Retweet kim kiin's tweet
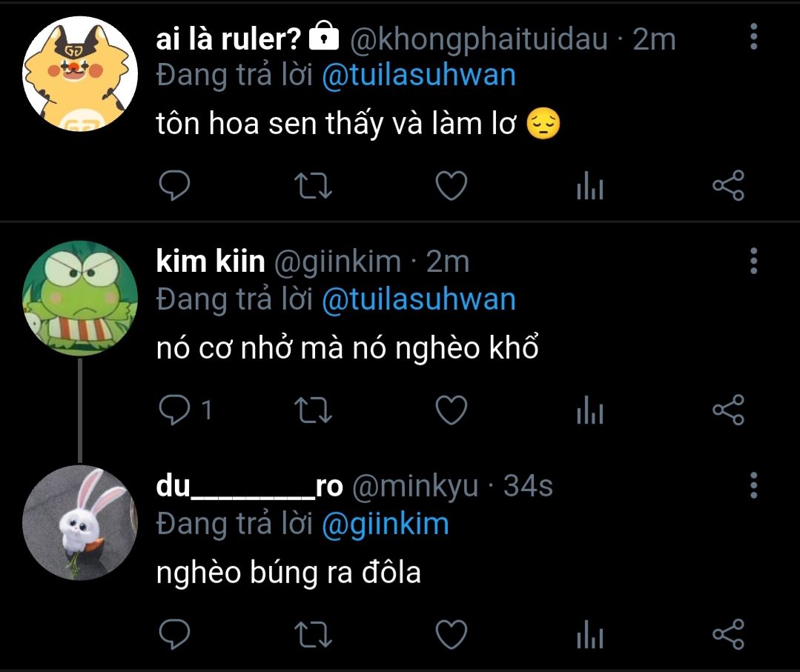800x672 pixels. point(314,410)
